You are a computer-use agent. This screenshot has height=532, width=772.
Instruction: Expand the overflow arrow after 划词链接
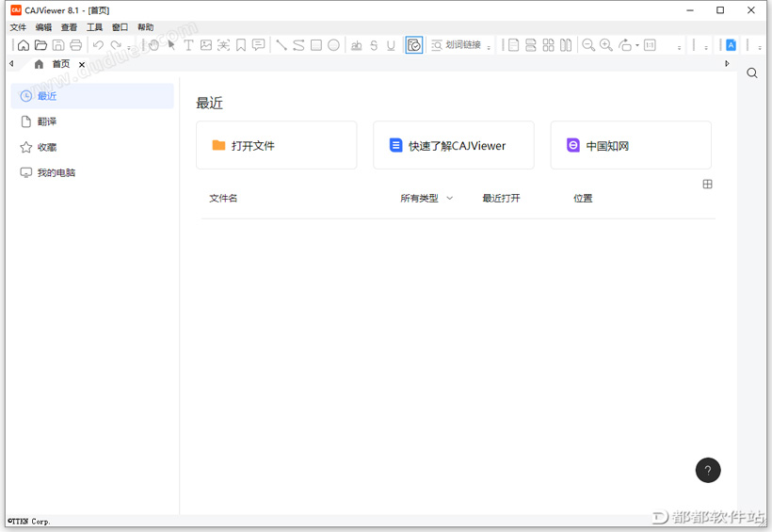point(489,47)
